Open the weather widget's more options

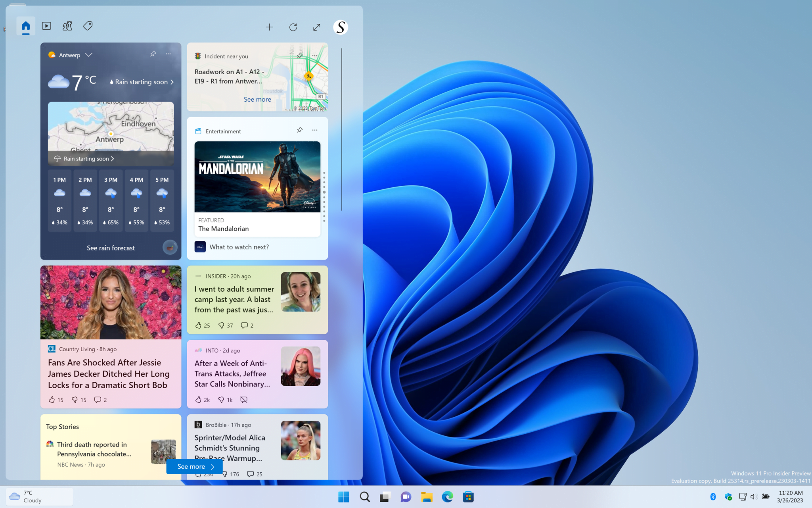pyautogui.click(x=168, y=54)
